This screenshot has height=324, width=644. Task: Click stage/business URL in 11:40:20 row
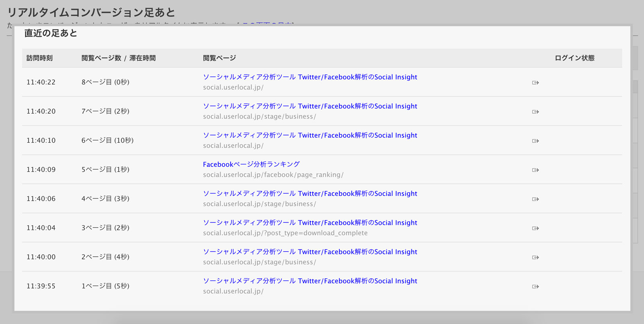point(260,116)
